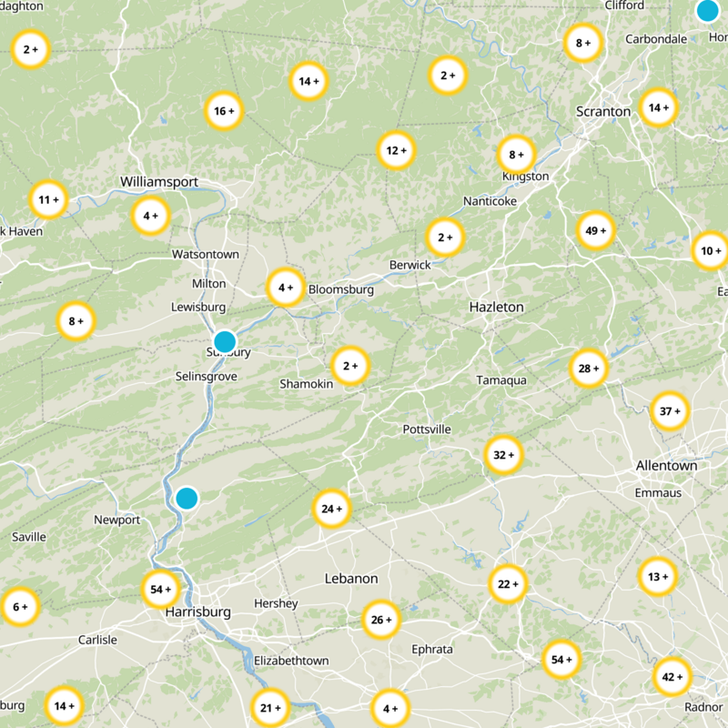This screenshot has width=728, height=728.
Task: Open the 42+ cluster near Radnor
Action: point(672,676)
